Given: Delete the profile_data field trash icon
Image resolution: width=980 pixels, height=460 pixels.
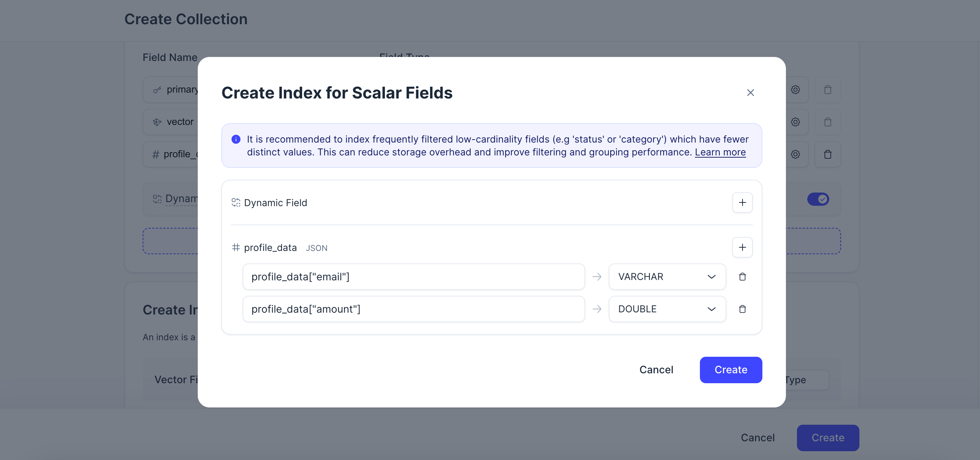Looking at the screenshot, I should [827, 154].
